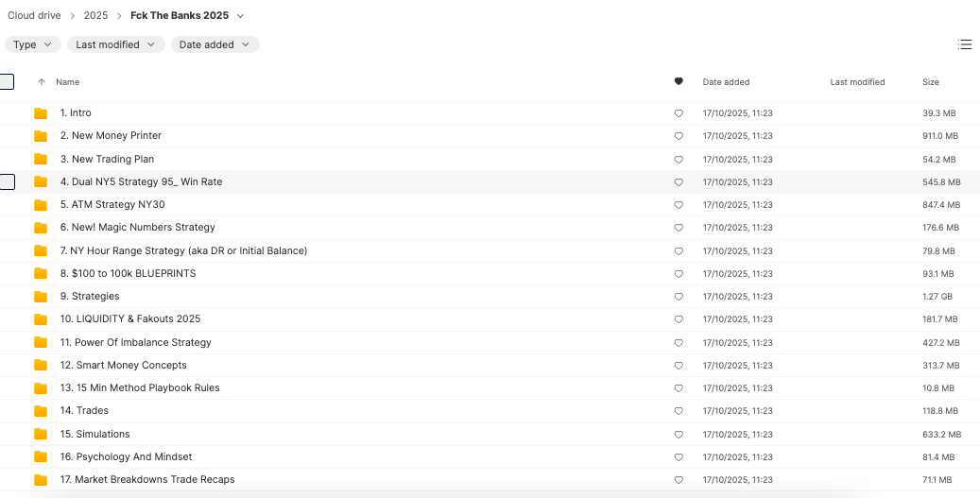Click the sort arrow beside Name
Screen dimensions: 980x498
tap(41, 82)
